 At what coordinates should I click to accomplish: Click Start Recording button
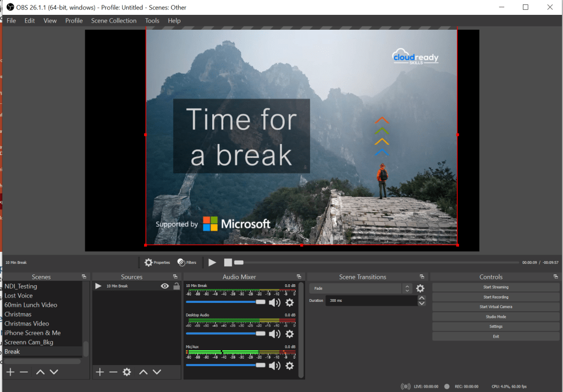(495, 297)
